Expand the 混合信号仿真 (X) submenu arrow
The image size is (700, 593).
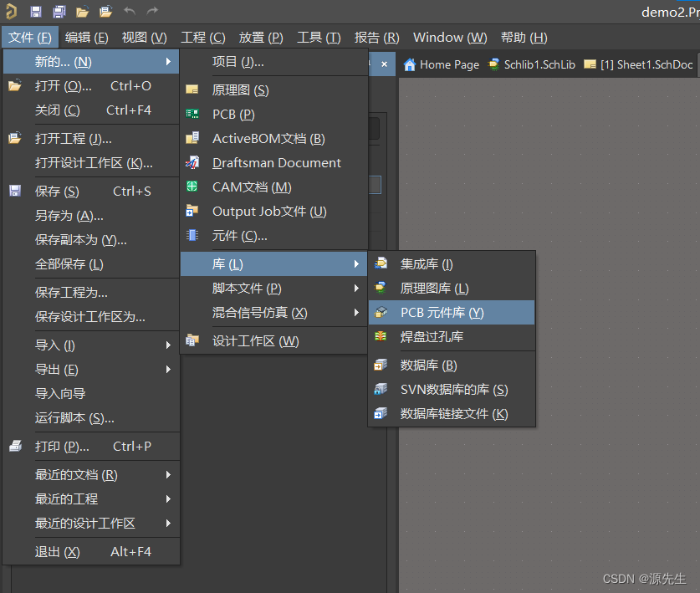pos(356,312)
